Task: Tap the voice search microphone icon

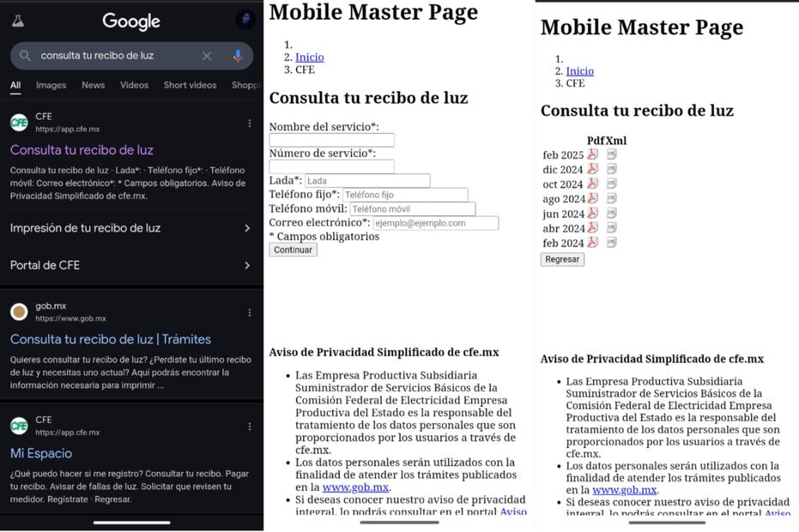Action: pyautogui.click(x=238, y=56)
